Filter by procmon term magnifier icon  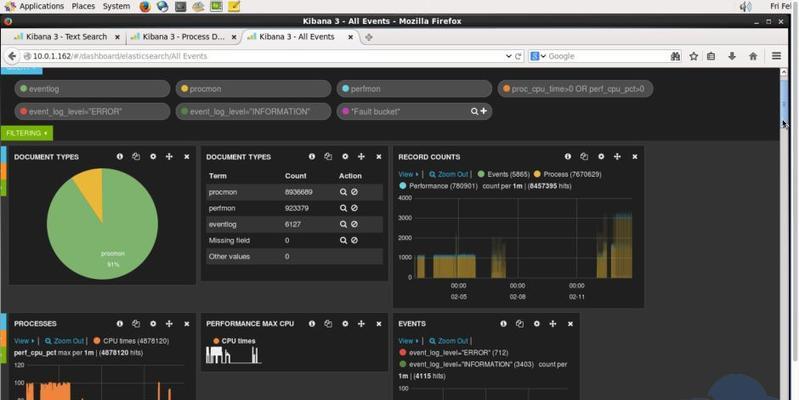tap(343, 192)
